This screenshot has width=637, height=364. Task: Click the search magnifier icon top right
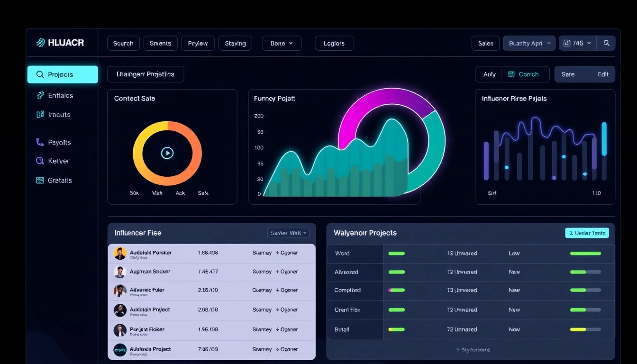click(x=606, y=43)
